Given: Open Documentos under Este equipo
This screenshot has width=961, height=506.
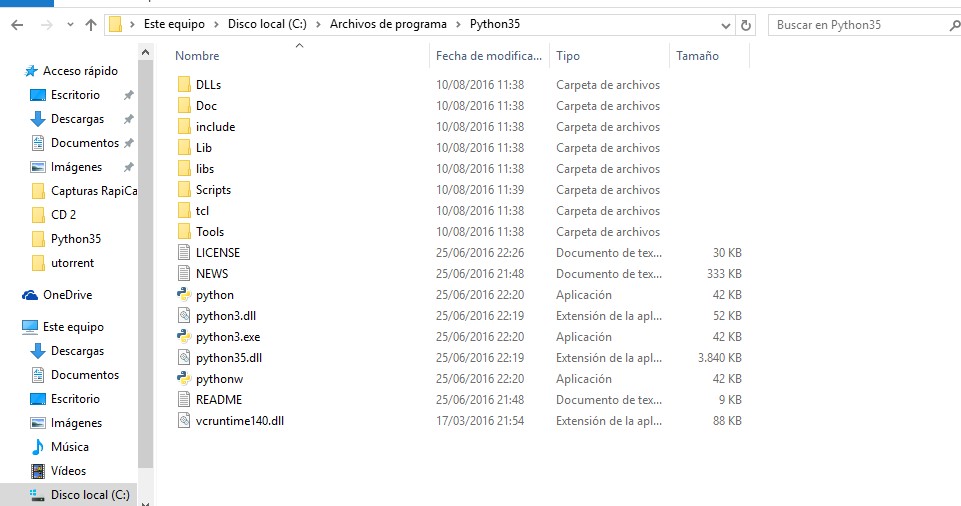Looking at the screenshot, I should [x=85, y=375].
